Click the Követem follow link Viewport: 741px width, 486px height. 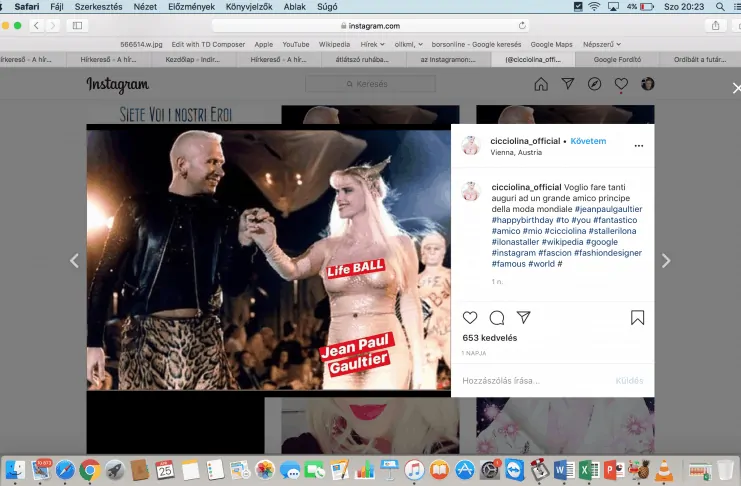click(588, 141)
